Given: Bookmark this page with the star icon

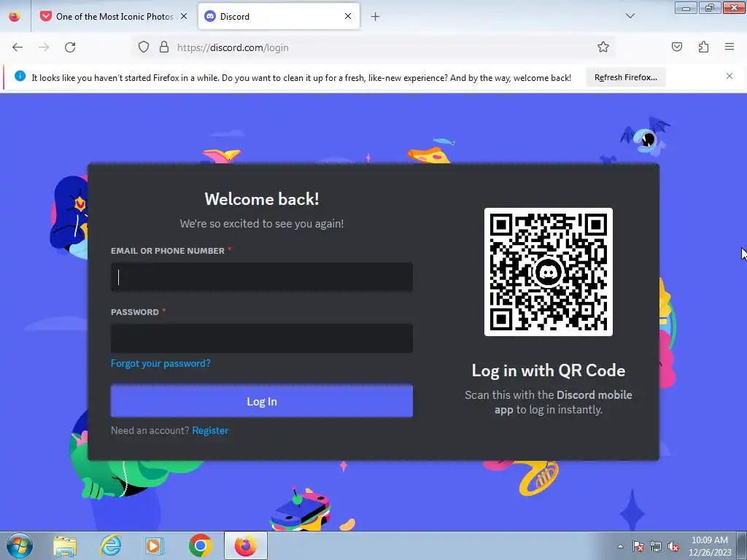Looking at the screenshot, I should coord(603,47).
